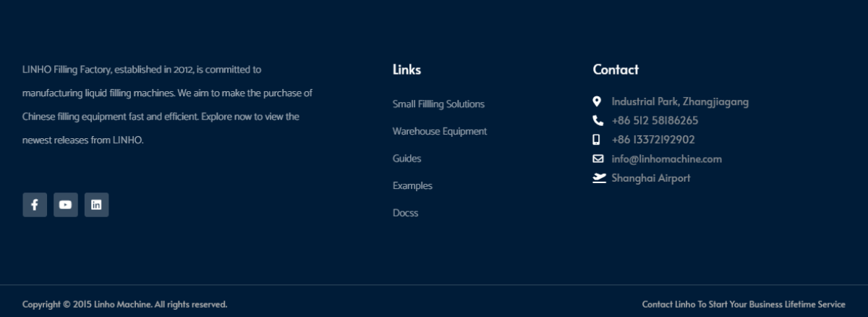Image resolution: width=868 pixels, height=317 pixels.
Task: Open the Facebook social icon
Action: pos(35,205)
